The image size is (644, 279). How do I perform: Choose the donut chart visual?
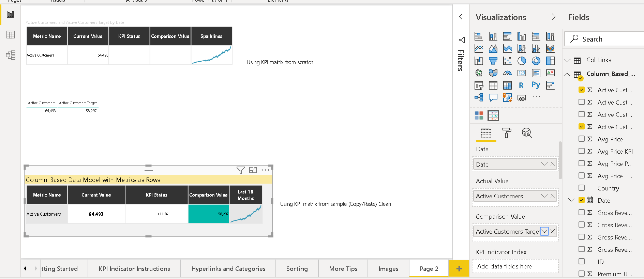[x=536, y=61]
